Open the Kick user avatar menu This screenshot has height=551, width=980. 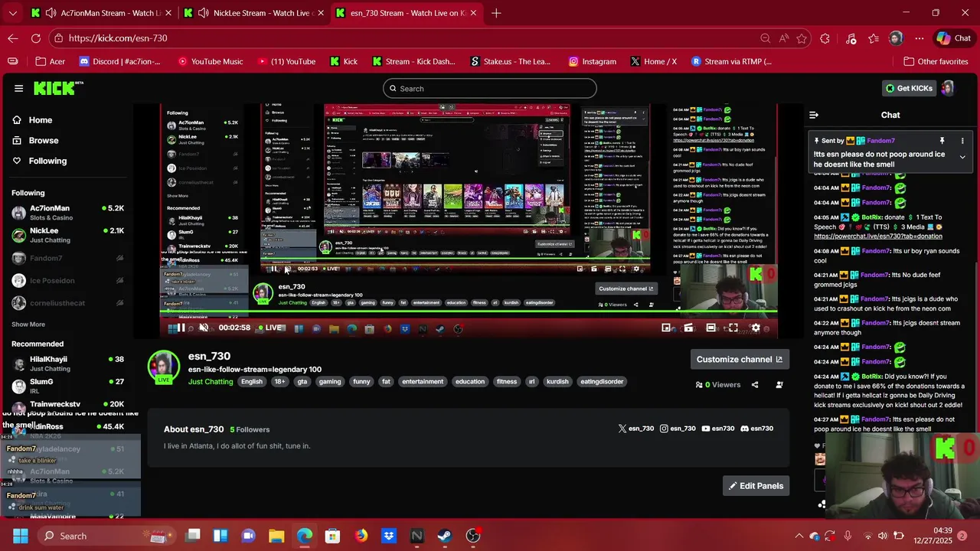(x=948, y=88)
